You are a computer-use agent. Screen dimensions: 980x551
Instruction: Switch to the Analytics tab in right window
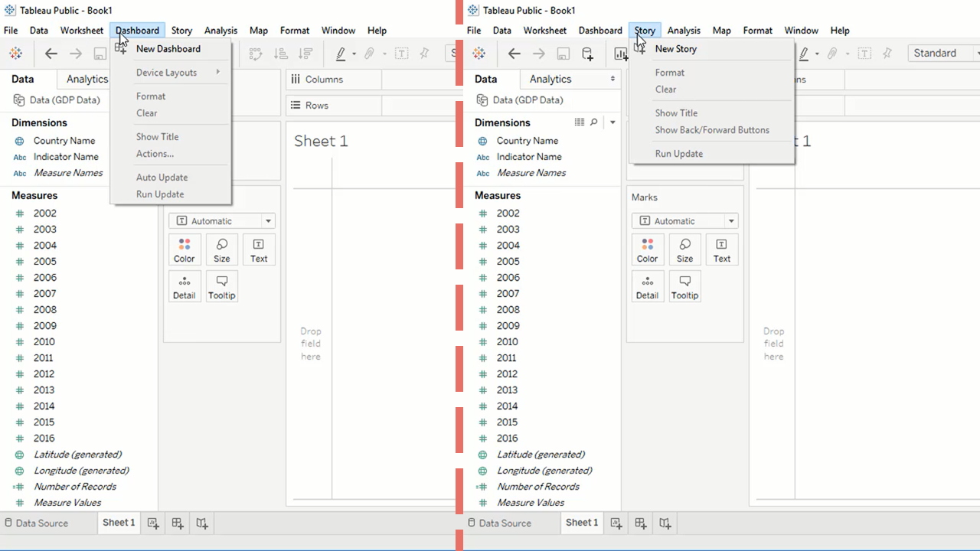550,79
